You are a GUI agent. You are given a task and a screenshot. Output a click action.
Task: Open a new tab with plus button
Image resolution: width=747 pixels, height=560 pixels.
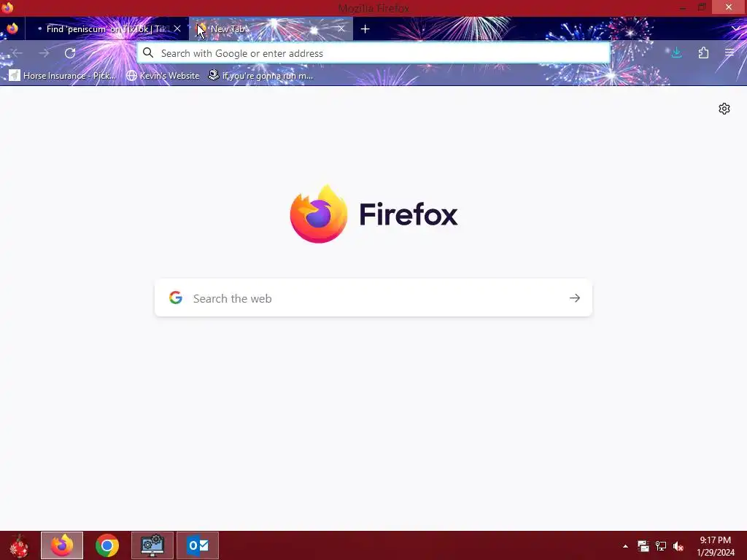(365, 29)
